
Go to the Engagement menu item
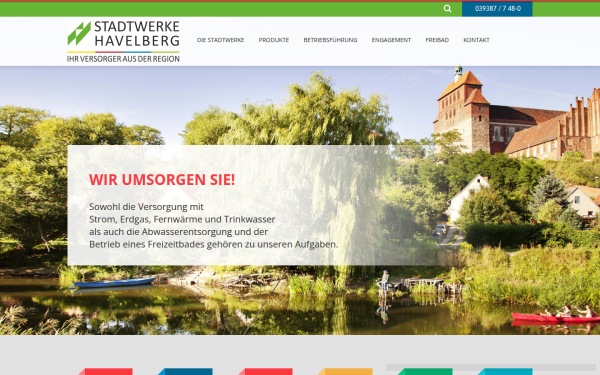(391, 40)
